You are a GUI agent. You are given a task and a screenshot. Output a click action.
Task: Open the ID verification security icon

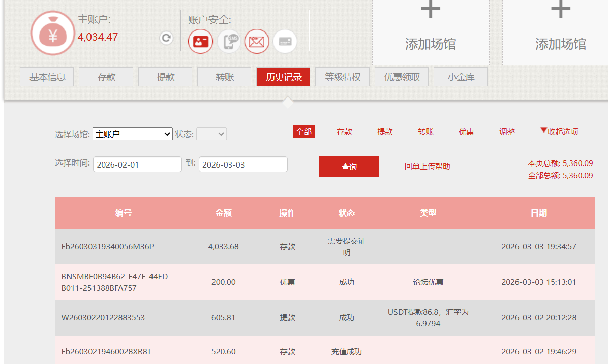tap(200, 41)
